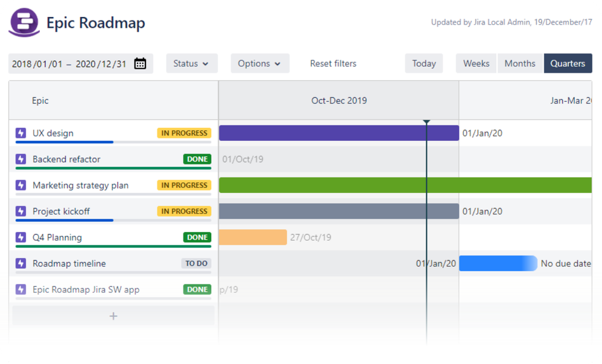Click the epic icon beside UX design
The width and height of the screenshot is (602, 364).
[x=22, y=133]
